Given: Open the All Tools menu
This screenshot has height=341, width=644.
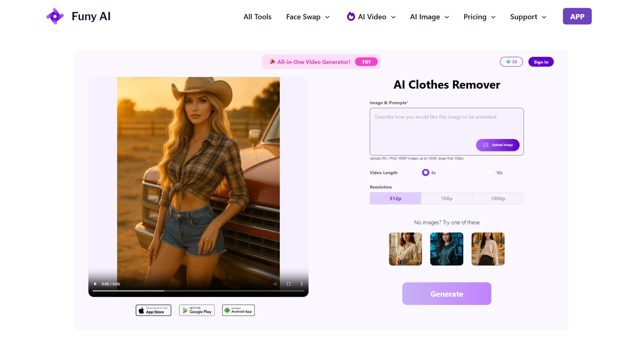Looking at the screenshot, I should pyautogui.click(x=257, y=17).
